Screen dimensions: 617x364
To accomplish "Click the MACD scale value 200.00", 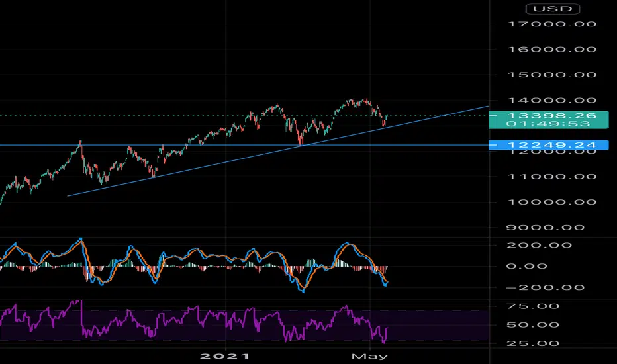I will [539, 245].
